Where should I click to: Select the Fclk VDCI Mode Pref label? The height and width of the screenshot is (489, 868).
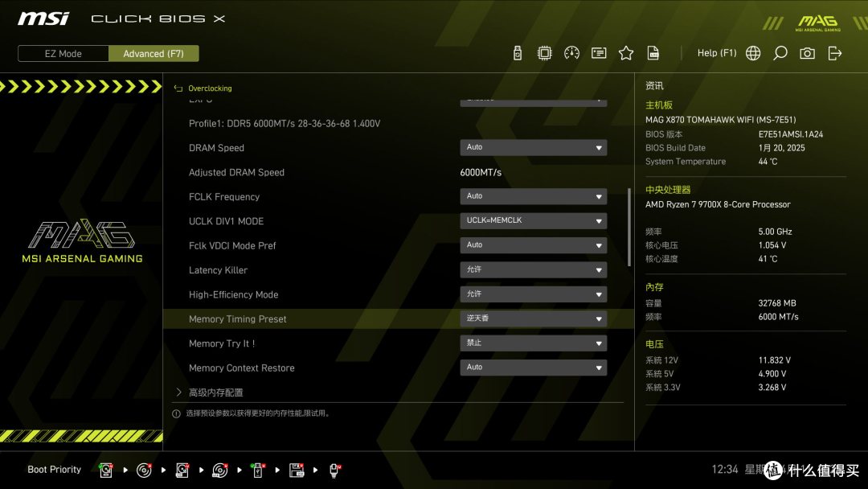coord(232,245)
